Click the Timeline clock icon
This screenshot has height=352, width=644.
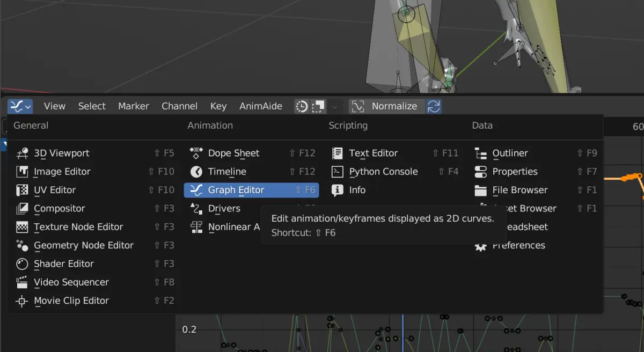[x=196, y=172]
